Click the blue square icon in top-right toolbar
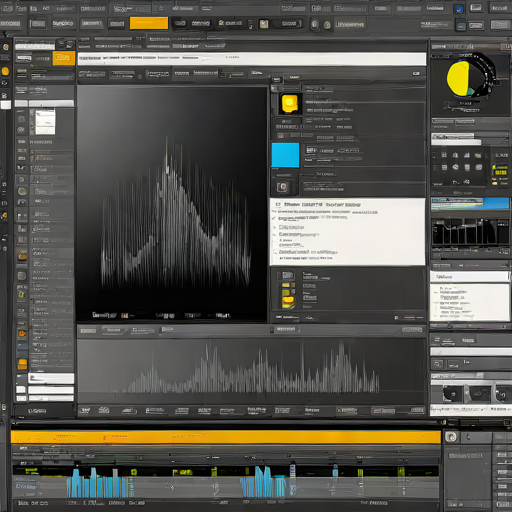 (x=459, y=9)
